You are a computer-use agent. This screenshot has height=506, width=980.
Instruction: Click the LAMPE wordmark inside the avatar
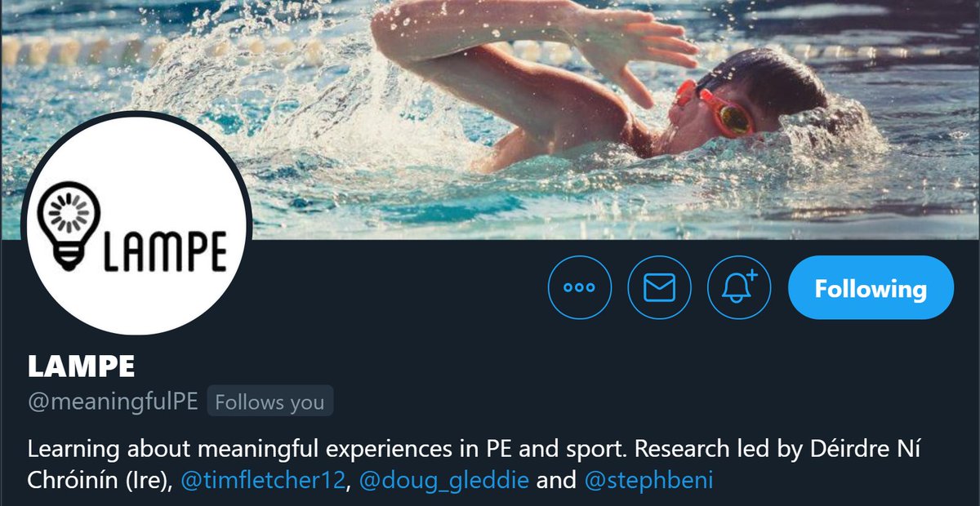[163, 249]
